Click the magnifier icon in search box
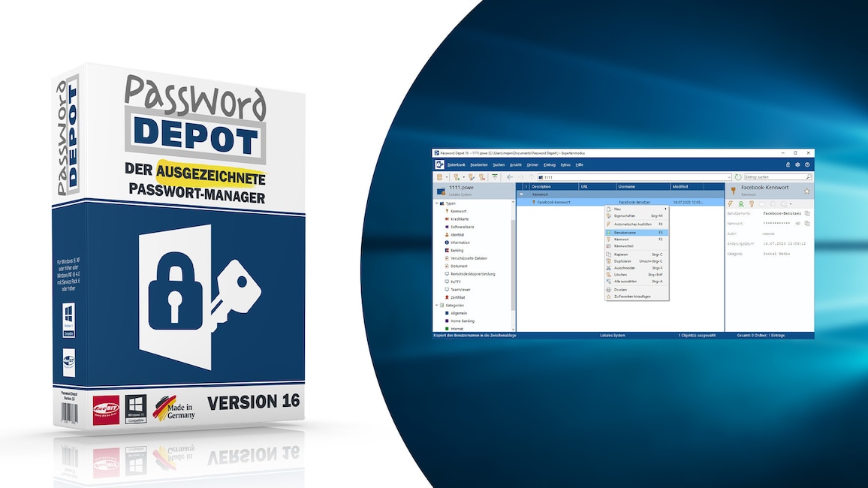This screenshot has width=868, height=488. click(808, 177)
